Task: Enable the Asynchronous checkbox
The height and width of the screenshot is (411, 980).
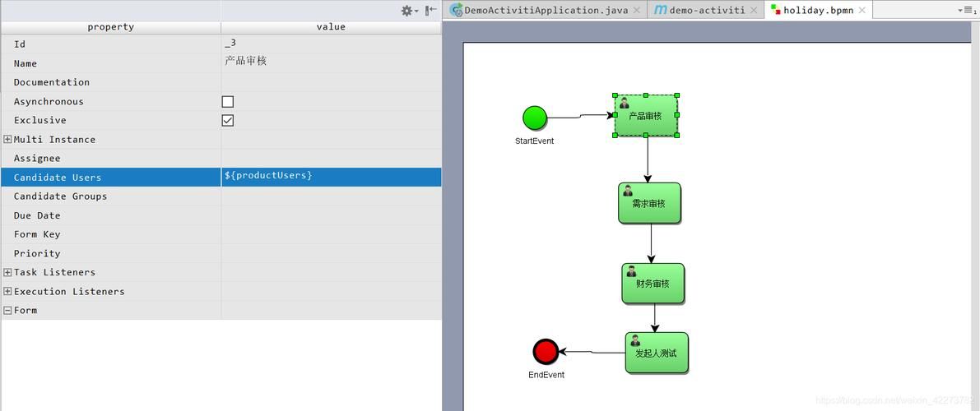Action: click(x=228, y=102)
